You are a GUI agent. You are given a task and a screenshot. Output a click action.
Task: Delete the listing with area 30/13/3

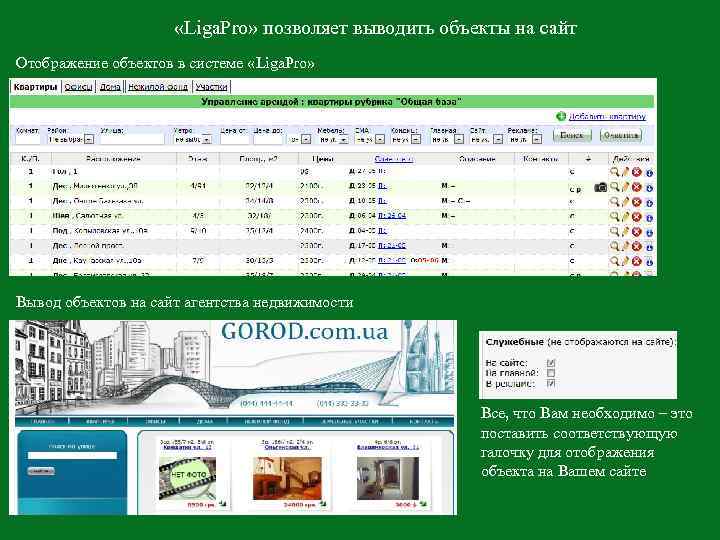pyautogui.click(x=636, y=261)
